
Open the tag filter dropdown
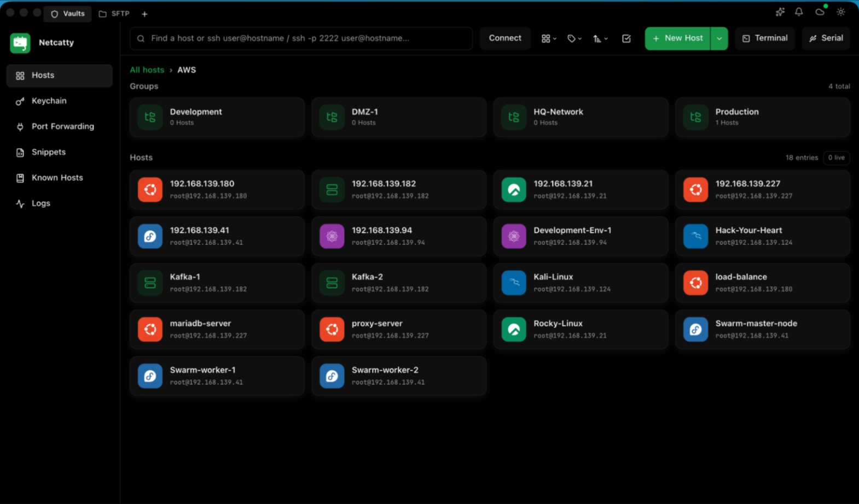(x=574, y=39)
